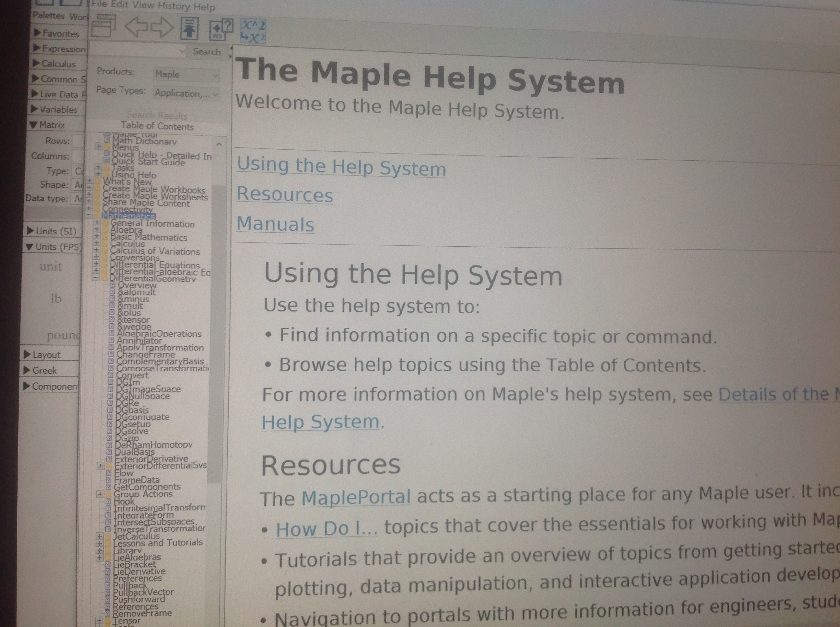Image resolution: width=840 pixels, height=627 pixels.
Task: Click help page icon beside Math Dictionary
Action: tap(107, 139)
